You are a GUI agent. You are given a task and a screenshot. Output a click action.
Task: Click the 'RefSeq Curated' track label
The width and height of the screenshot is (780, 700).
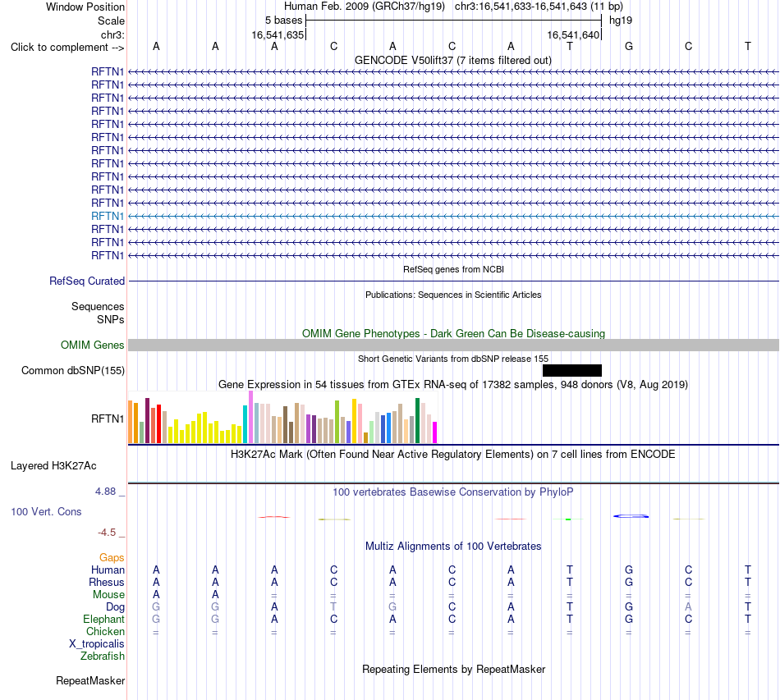point(87,281)
